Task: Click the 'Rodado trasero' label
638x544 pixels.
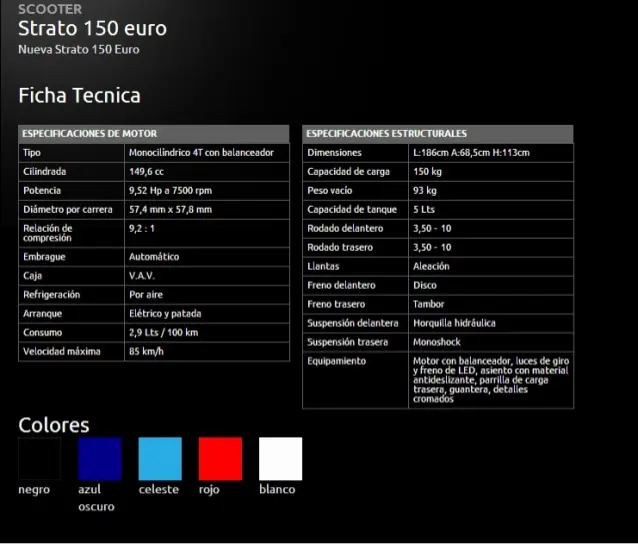Action: pos(340,247)
